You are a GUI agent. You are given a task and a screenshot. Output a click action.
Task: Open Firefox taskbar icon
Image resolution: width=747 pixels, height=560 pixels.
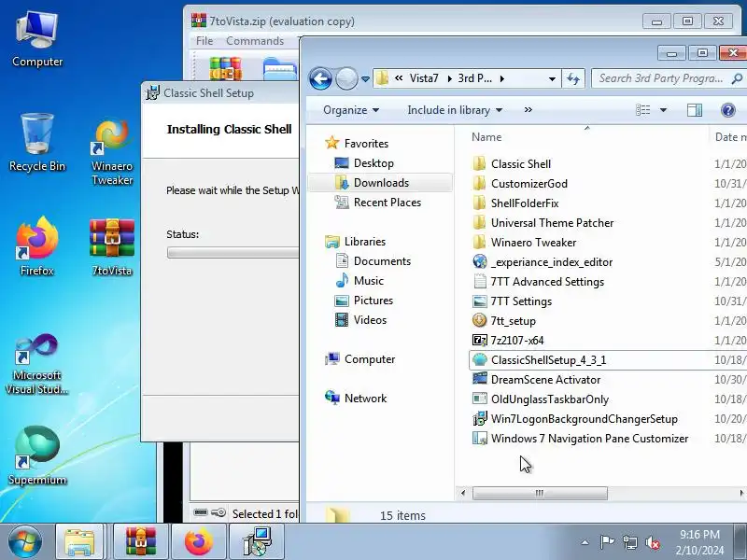click(199, 542)
